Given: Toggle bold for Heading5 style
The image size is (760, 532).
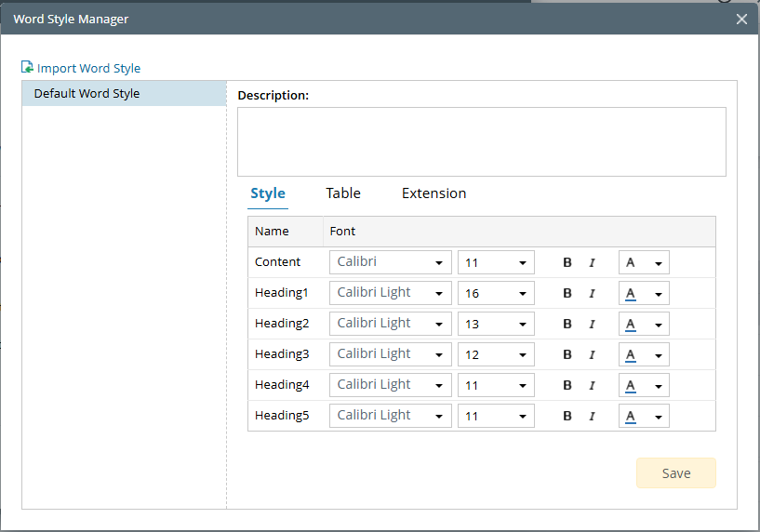Looking at the screenshot, I should [567, 416].
